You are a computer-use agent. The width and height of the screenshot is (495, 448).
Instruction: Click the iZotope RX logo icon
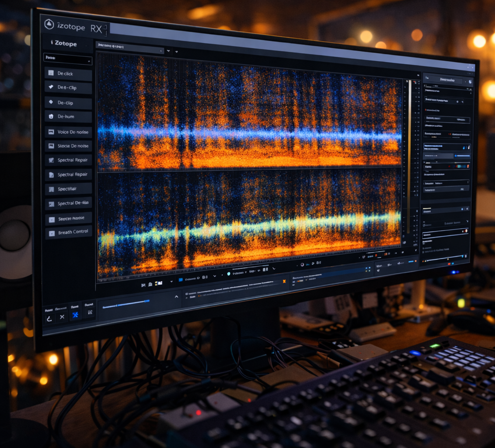[x=49, y=24]
